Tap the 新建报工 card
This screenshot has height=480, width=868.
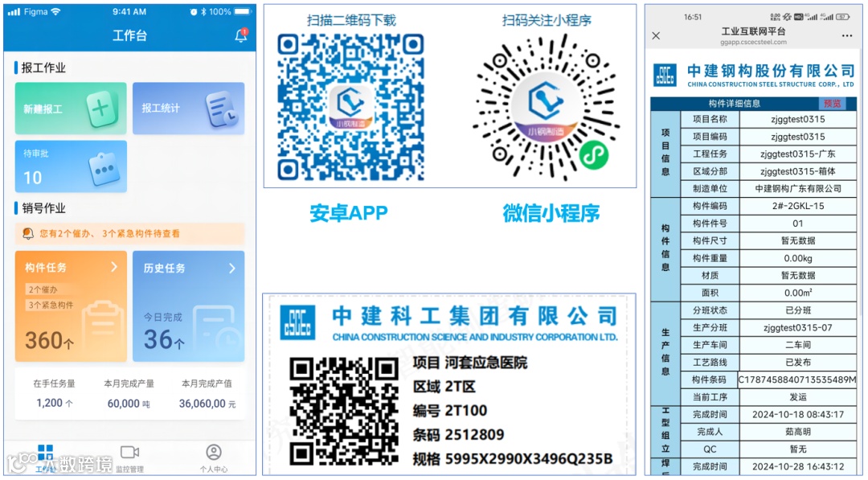[71, 109]
